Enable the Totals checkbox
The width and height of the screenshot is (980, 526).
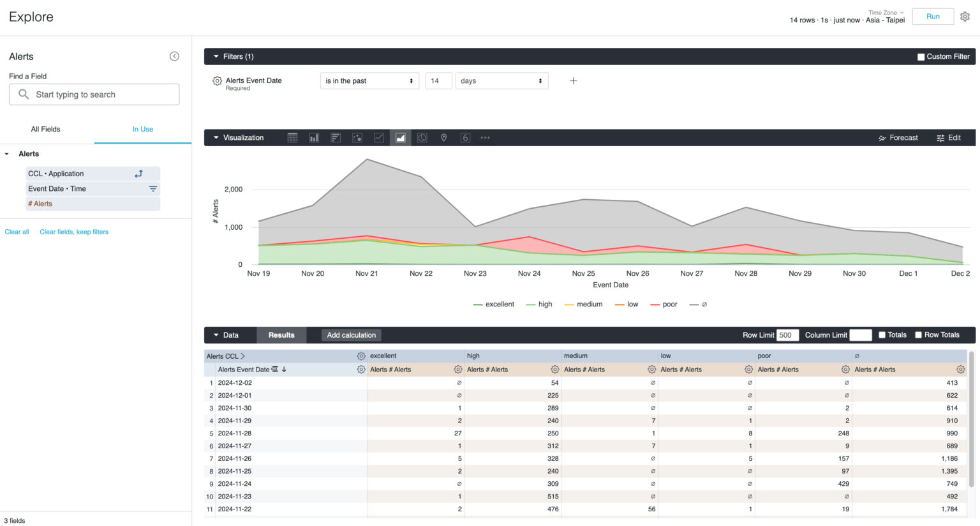[882, 335]
